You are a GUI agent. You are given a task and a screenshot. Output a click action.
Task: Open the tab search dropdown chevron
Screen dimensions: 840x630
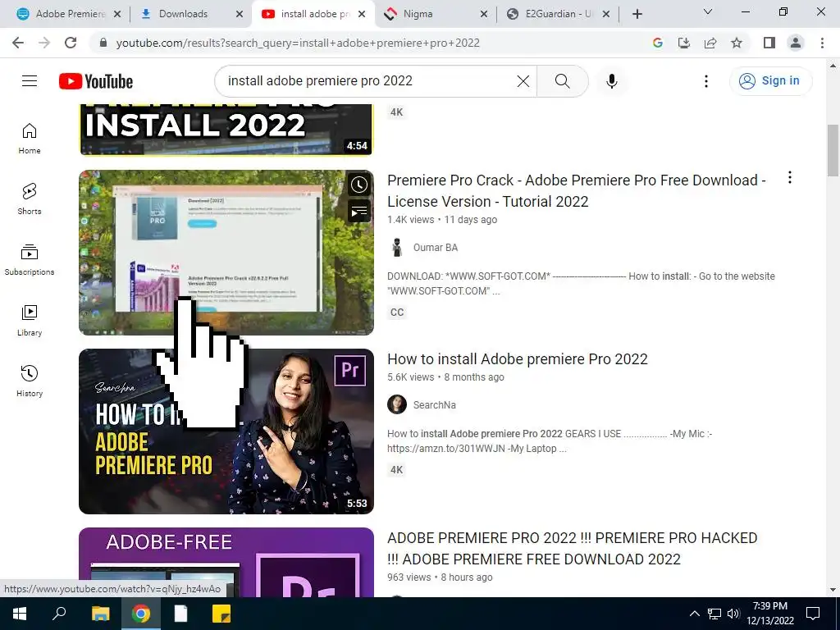point(708,11)
